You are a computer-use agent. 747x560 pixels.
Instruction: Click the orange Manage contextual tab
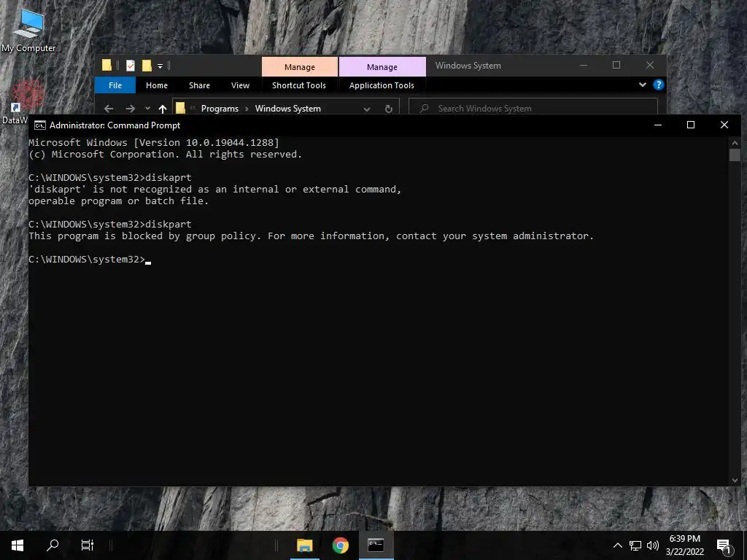[300, 66]
